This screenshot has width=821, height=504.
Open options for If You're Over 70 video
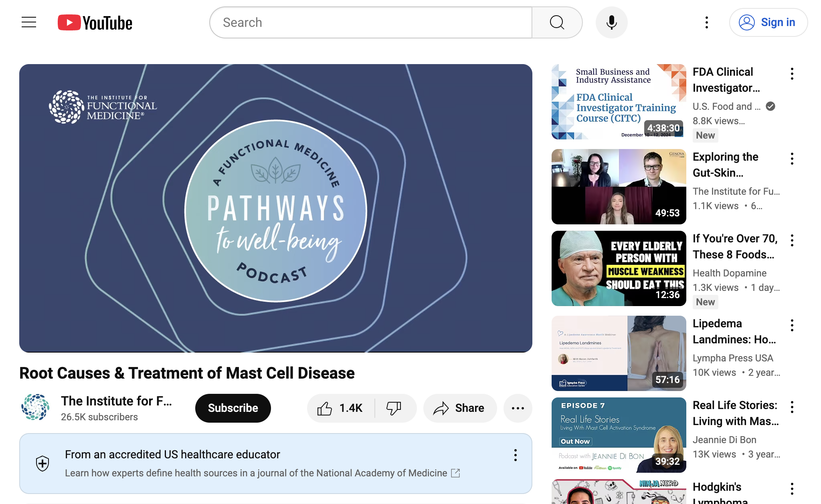[x=792, y=240]
